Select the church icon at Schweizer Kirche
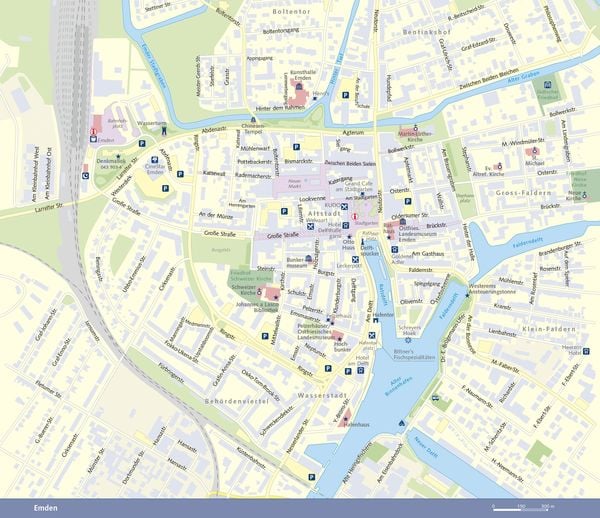 [x=259, y=292]
